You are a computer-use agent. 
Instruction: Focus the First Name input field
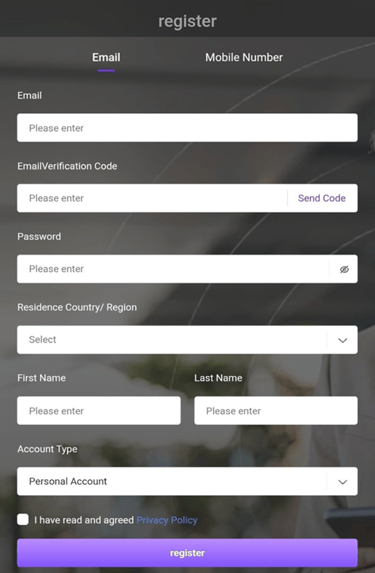(x=99, y=410)
